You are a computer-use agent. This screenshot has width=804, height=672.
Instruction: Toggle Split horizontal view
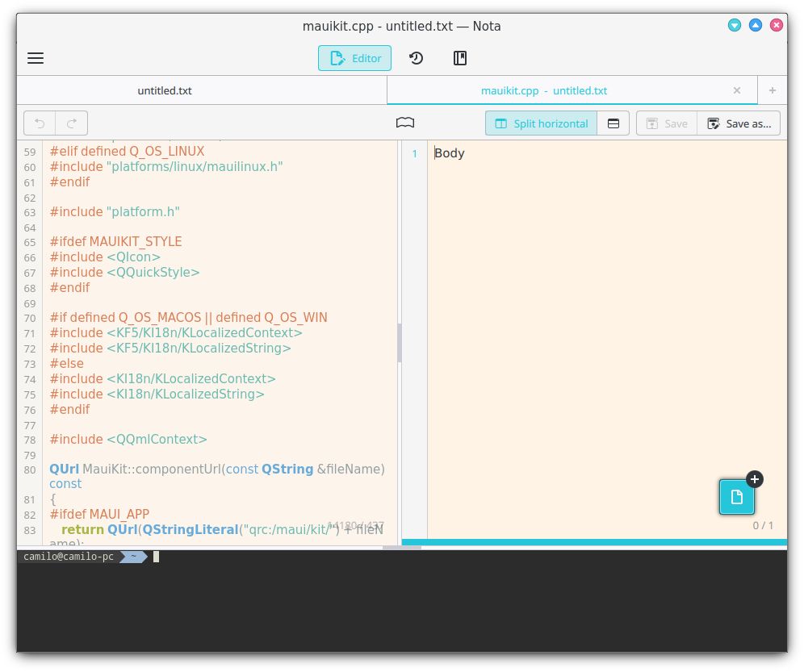tap(541, 123)
